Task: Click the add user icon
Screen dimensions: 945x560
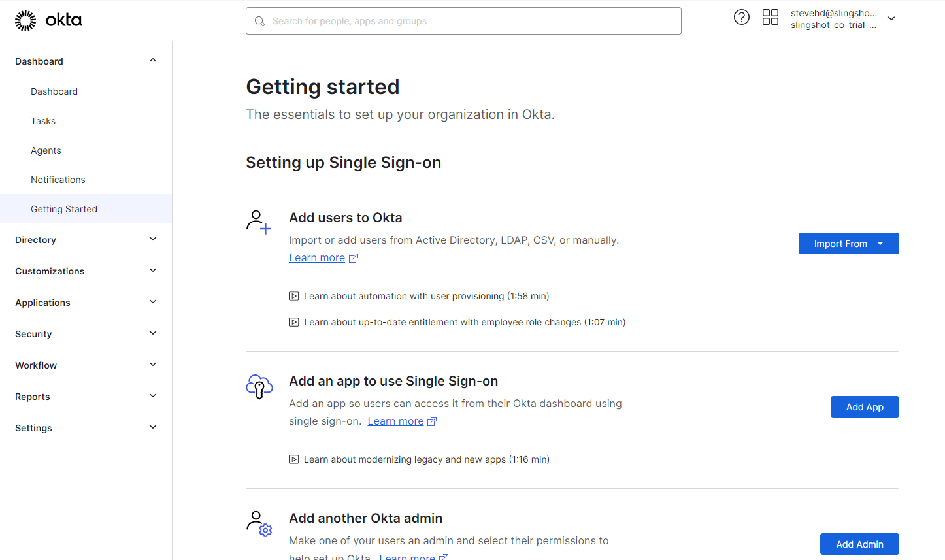Action: 259,222
